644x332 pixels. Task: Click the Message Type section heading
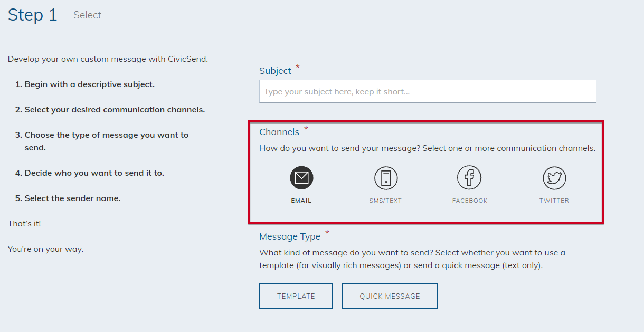(290, 236)
